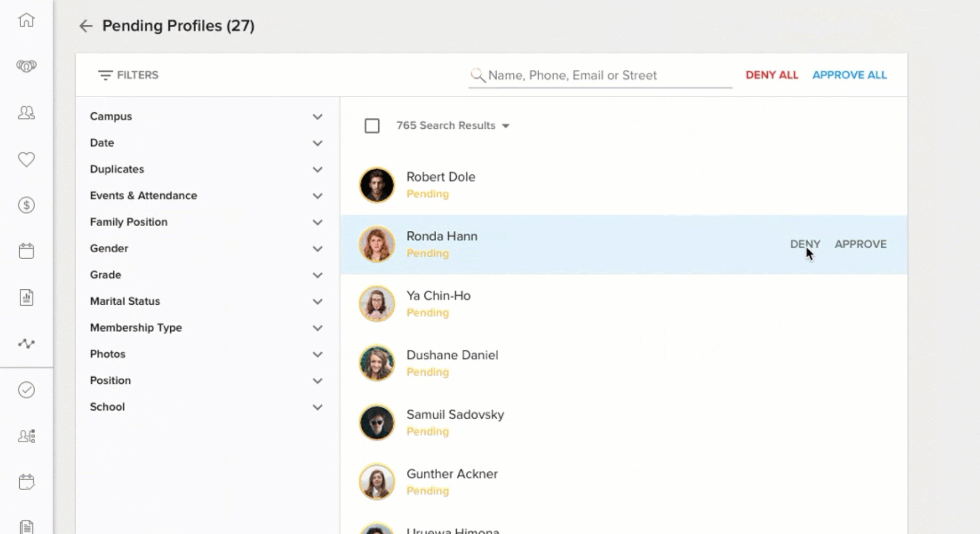This screenshot has height=534, width=980.
Task: Select the checkbox next to 765 Search Results
Action: tap(372, 125)
